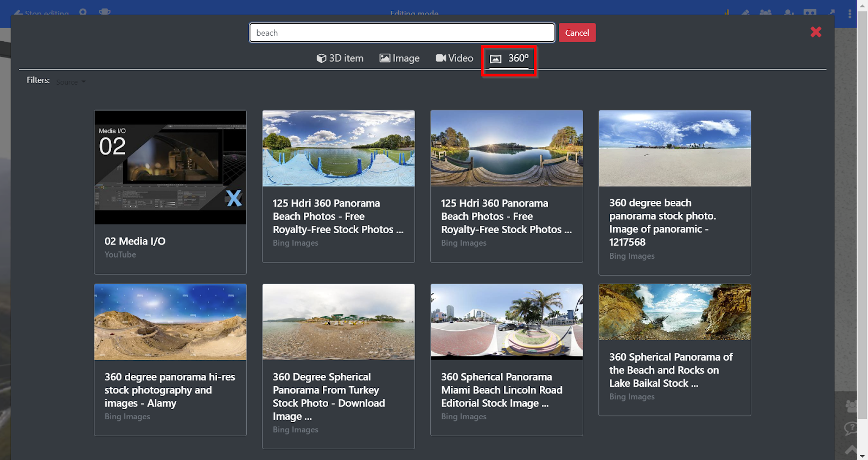Open the vertical three-dot menu at top right
Image resolution: width=868 pixels, height=460 pixels.
tap(850, 14)
